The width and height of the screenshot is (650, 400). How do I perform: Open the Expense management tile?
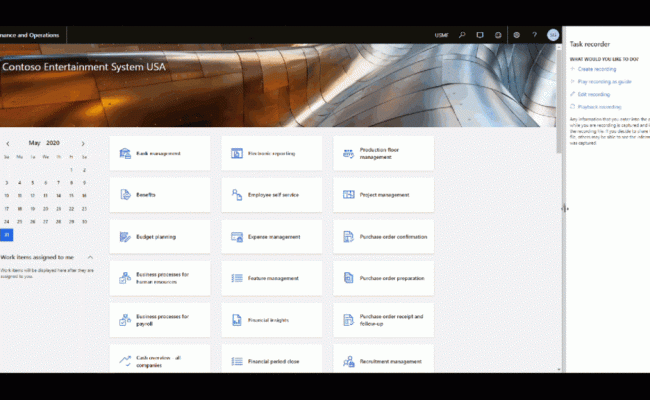(272, 237)
